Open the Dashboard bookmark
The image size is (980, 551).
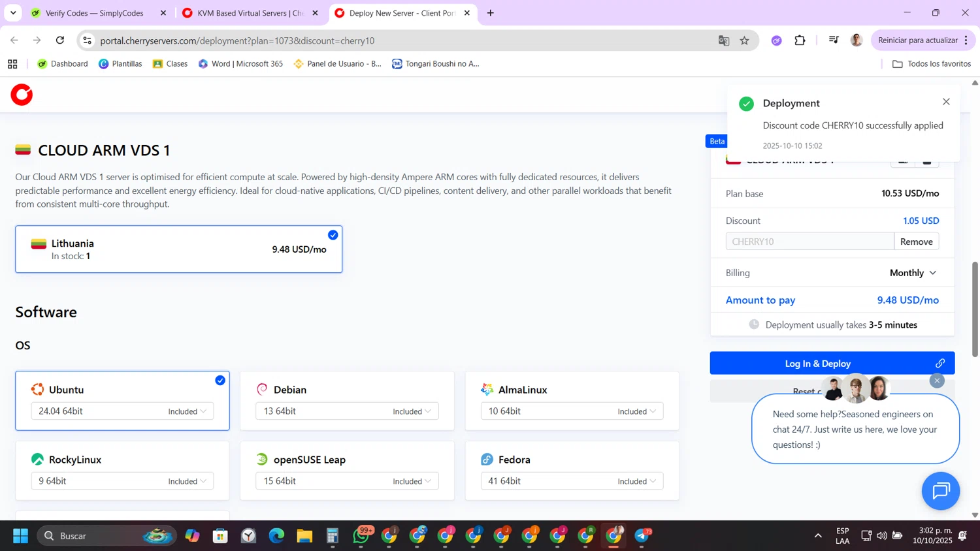click(63, 64)
